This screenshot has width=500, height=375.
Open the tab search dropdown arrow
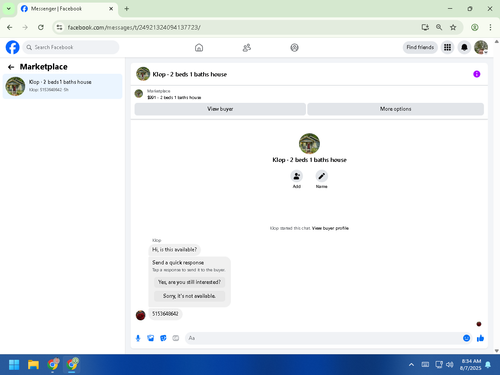9,9
